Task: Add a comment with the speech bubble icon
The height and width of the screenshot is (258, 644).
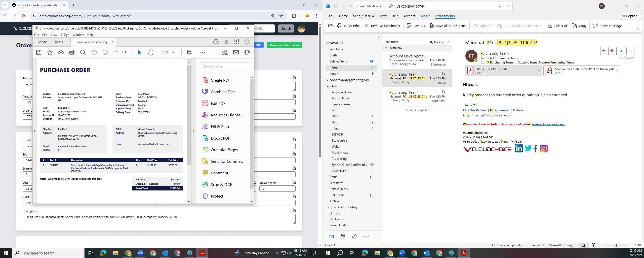Action: (x=190, y=52)
